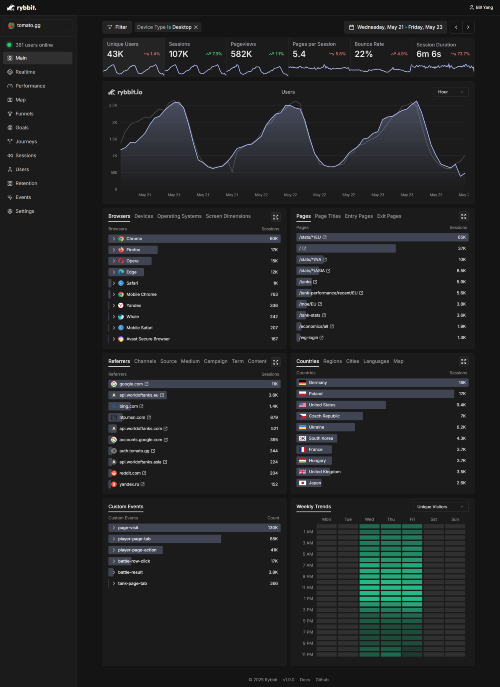Open the Funnels filter icon

pos(10,114)
